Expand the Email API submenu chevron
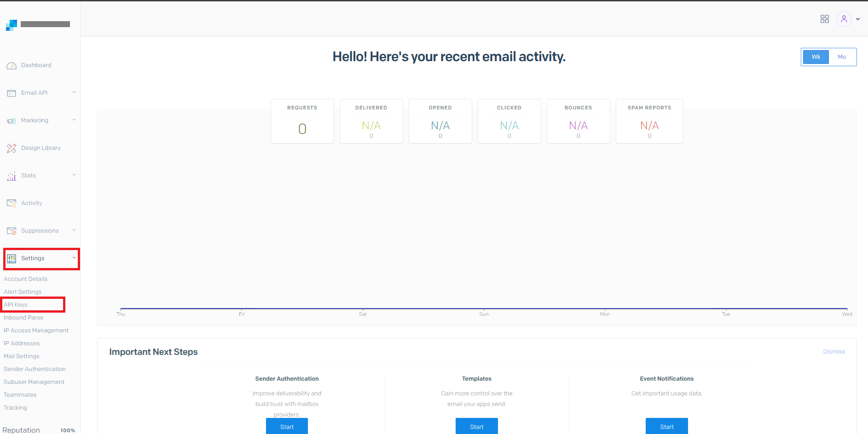The width and height of the screenshot is (868, 434). [74, 92]
